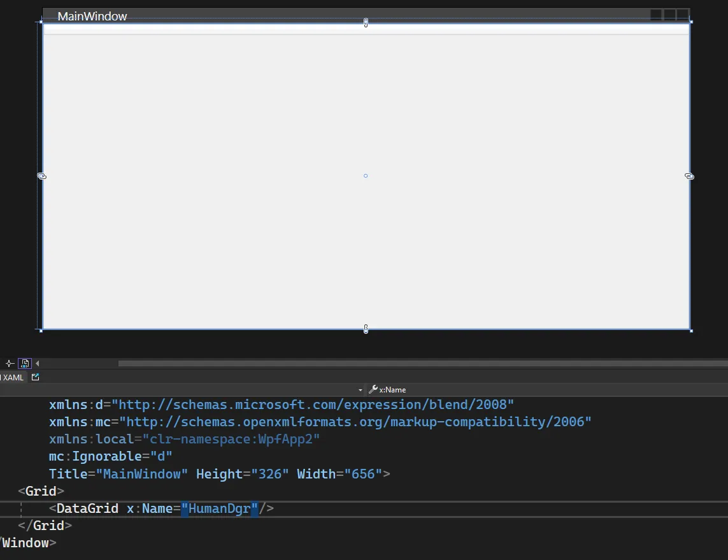Click the xmlns:mc markup-compatibility URL
The width and height of the screenshot is (728, 560).
[x=355, y=422]
